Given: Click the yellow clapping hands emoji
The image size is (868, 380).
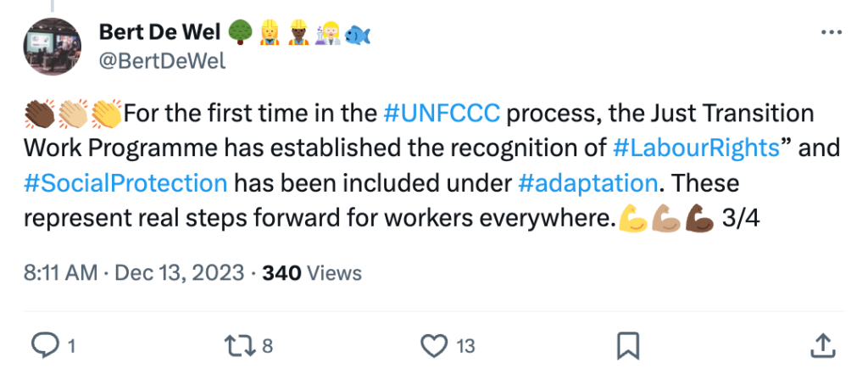Looking at the screenshot, I should (107, 112).
